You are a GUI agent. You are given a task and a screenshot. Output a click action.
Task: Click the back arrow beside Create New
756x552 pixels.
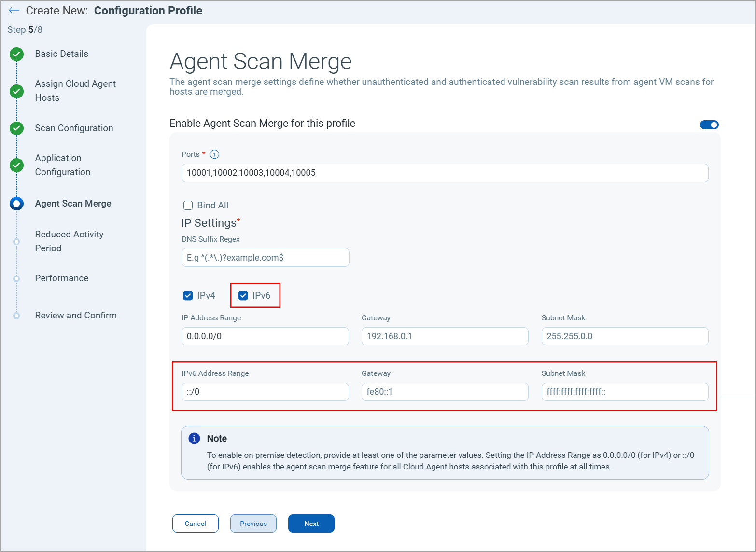pos(14,11)
